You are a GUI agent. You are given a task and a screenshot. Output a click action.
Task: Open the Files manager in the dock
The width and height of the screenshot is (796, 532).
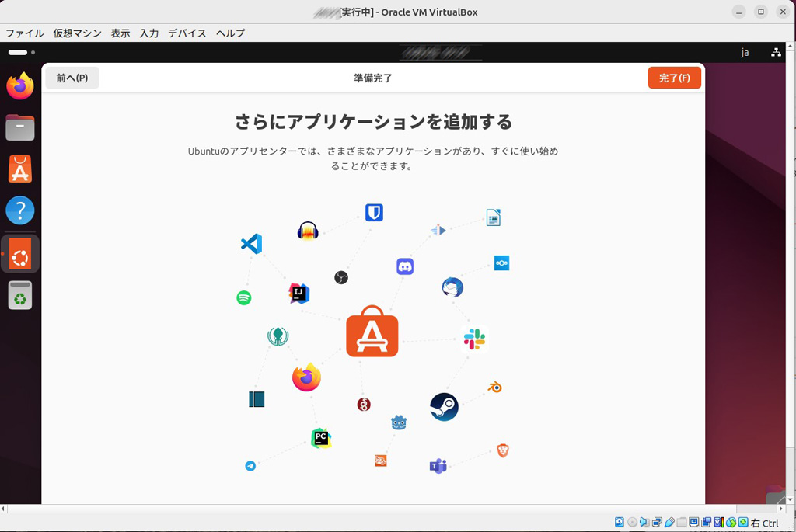coord(19,127)
